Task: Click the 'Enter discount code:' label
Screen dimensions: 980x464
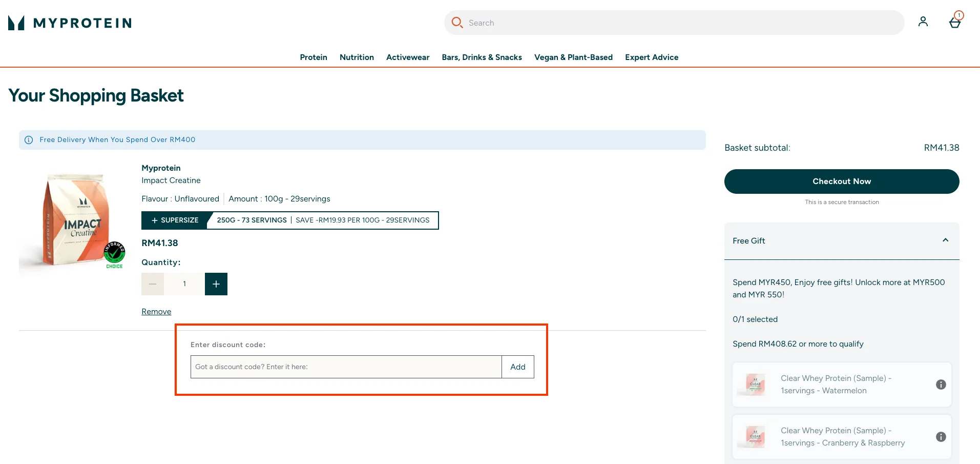Action: tap(228, 345)
